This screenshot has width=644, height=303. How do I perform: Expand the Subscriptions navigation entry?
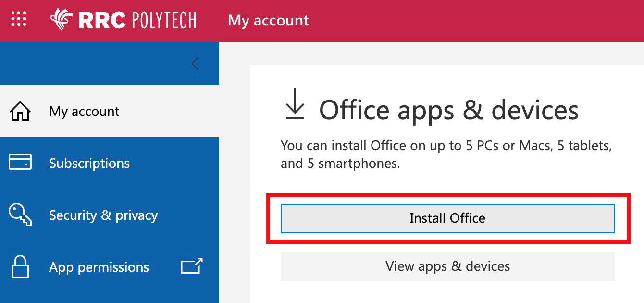click(89, 163)
